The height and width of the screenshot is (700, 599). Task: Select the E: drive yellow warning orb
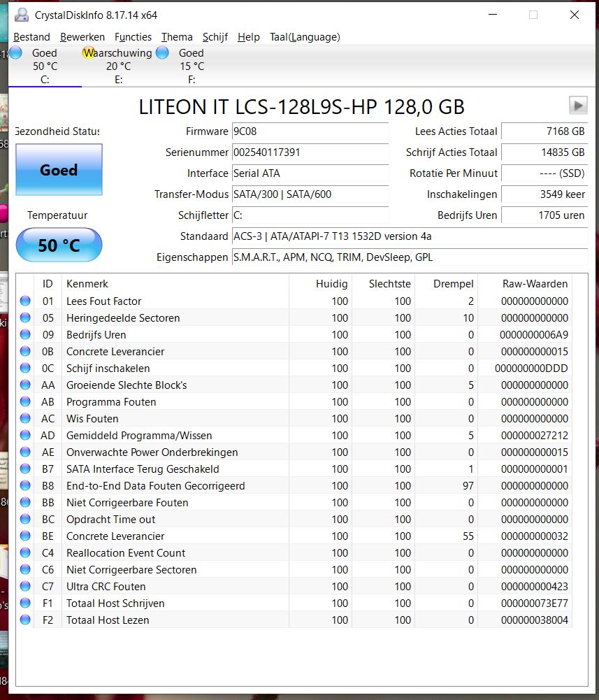click(x=88, y=52)
